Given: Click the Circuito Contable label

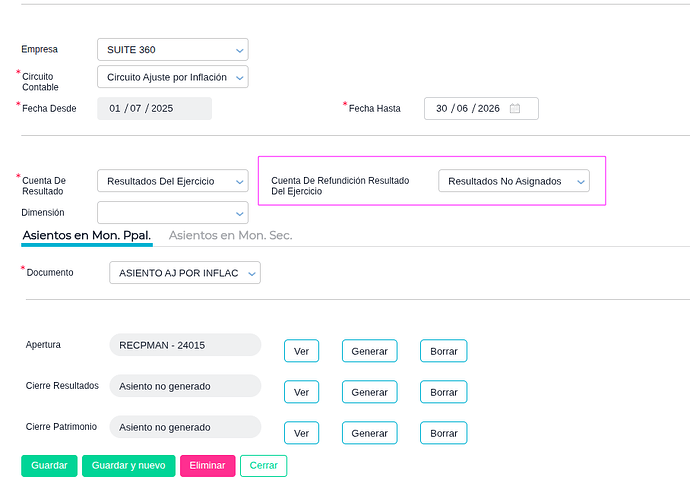Looking at the screenshot, I should coord(40,82).
